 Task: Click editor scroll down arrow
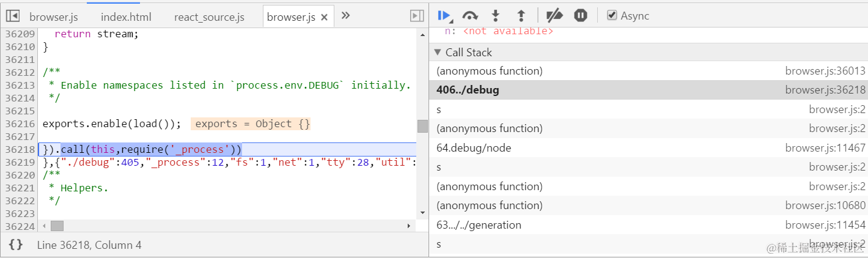(x=422, y=213)
